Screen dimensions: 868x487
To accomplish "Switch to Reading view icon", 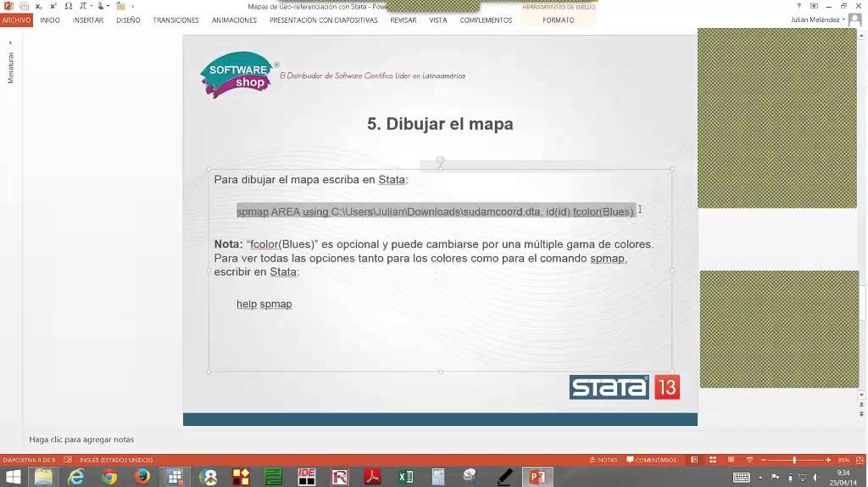I will pos(732,460).
